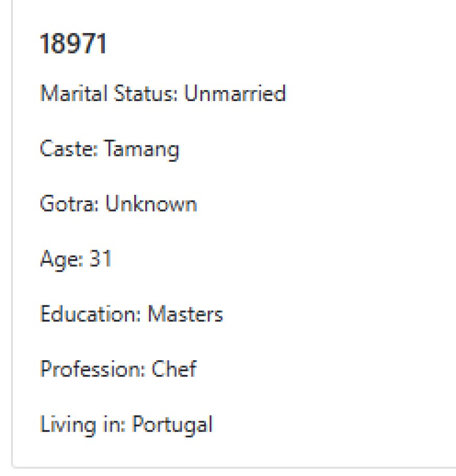
Task: Select the Marital Status: Unmarried line
Action: [x=163, y=93]
